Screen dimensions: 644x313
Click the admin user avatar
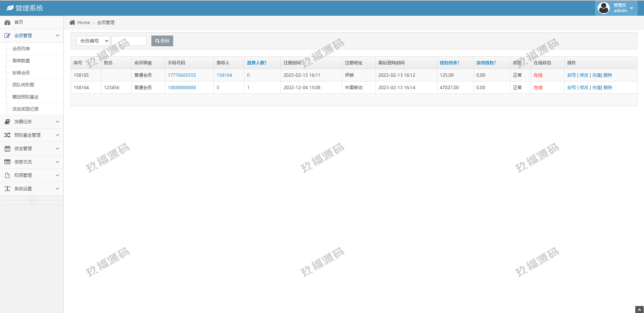coord(603,8)
